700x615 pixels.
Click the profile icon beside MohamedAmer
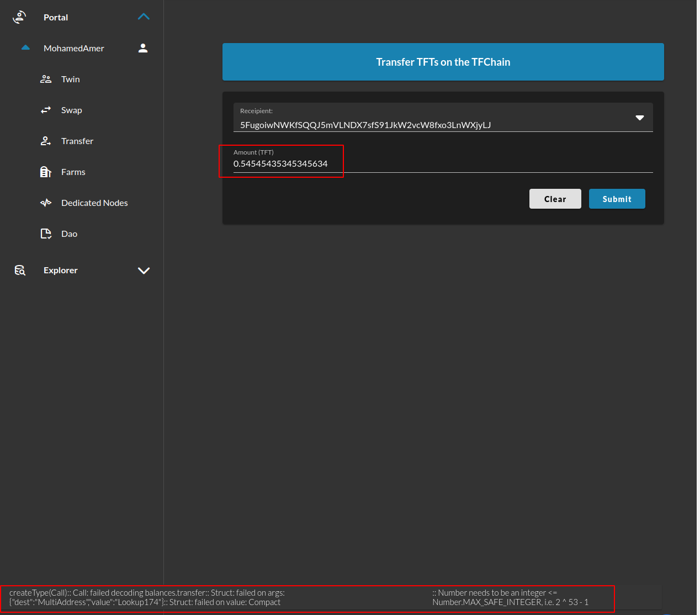pos(142,48)
